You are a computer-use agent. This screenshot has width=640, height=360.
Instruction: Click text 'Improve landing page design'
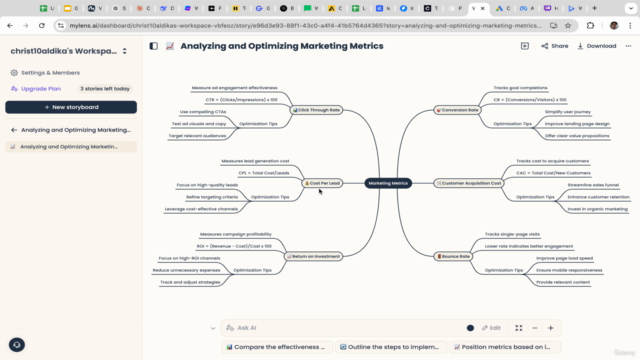pos(577,124)
